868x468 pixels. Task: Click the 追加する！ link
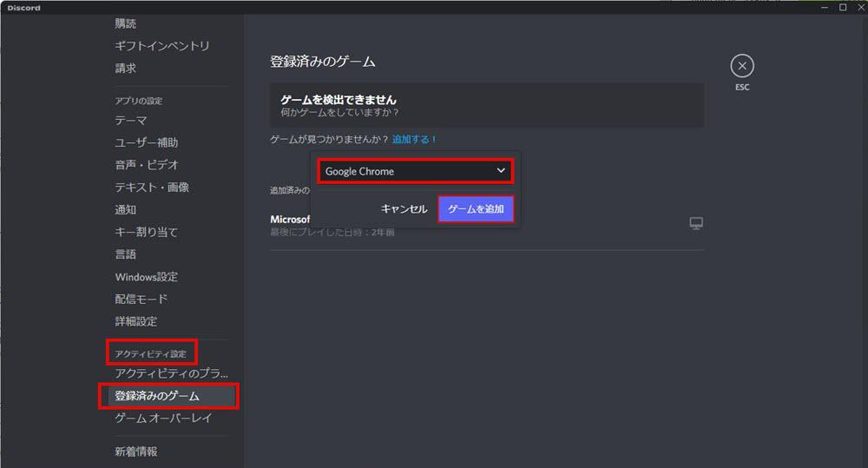point(415,139)
